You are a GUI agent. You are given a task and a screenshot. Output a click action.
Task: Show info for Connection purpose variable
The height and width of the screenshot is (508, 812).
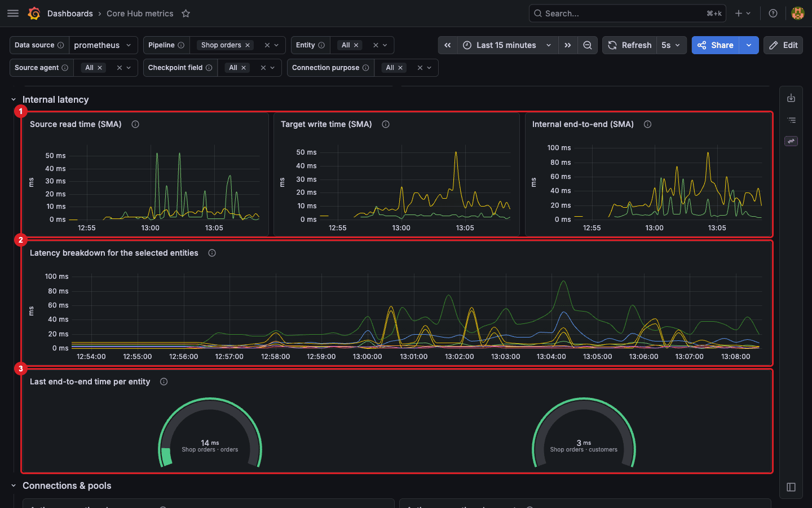366,68
